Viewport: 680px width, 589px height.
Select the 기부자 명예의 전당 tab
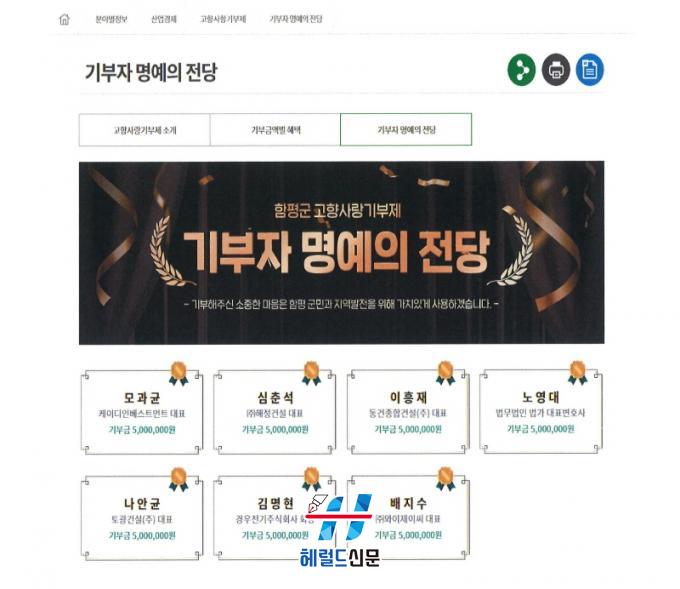click(406, 130)
